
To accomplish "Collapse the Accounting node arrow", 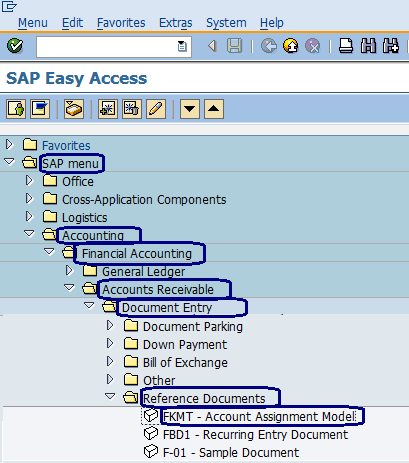I will point(29,234).
